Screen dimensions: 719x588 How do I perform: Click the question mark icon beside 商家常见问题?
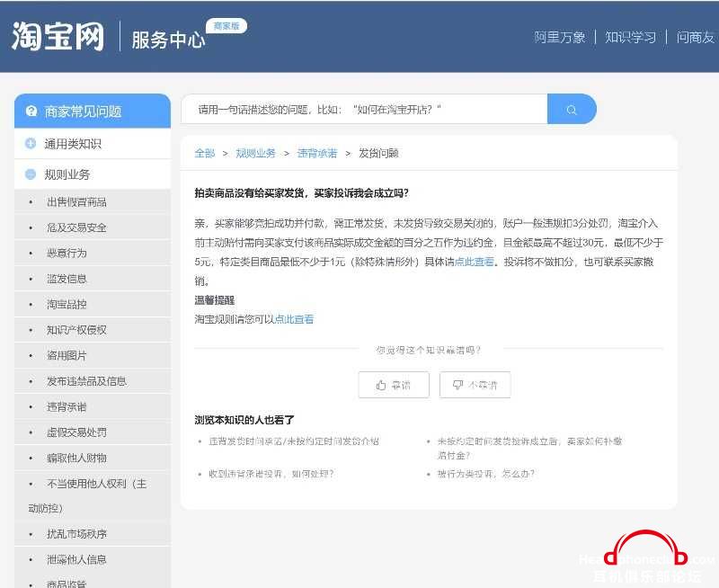pos(31,111)
